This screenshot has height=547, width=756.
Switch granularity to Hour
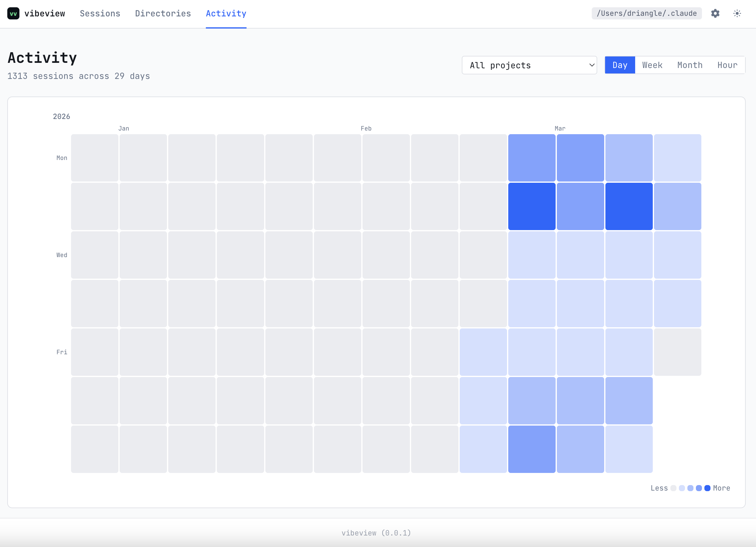click(x=727, y=65)
